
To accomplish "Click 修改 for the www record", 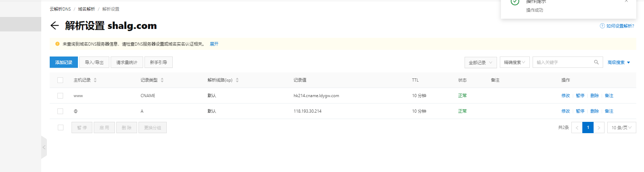I will pyautogui.click(x=565, y=96).
